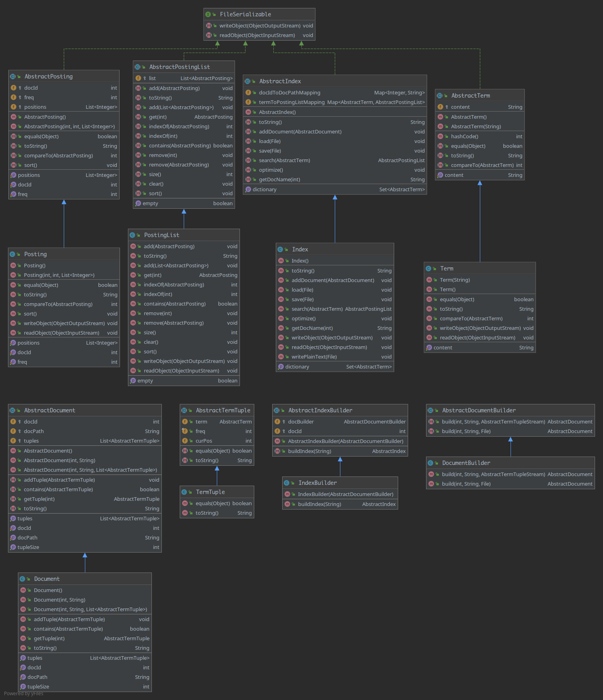
Task: Select readObject(ObjectInputStream) in FileSerializable
Action: (259, 35)
